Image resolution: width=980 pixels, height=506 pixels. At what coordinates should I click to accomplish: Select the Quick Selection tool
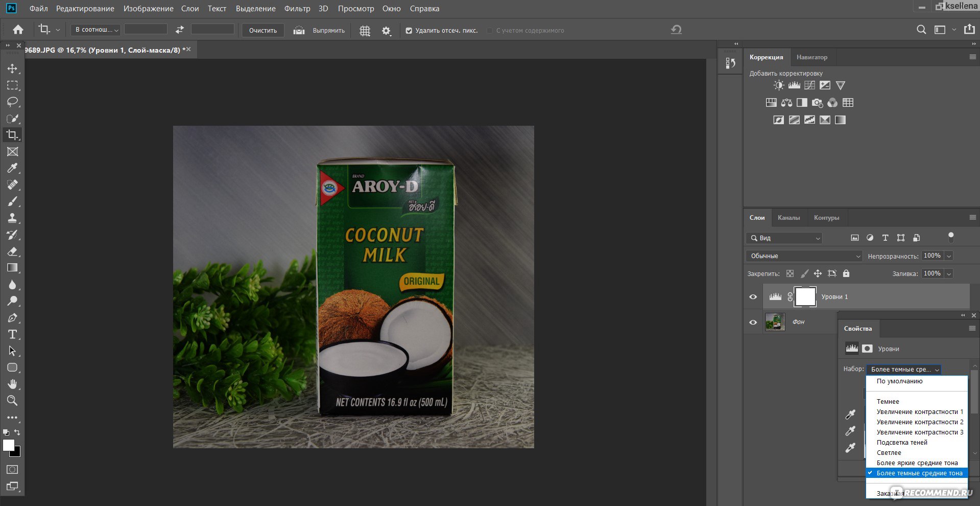click(12, 119)
